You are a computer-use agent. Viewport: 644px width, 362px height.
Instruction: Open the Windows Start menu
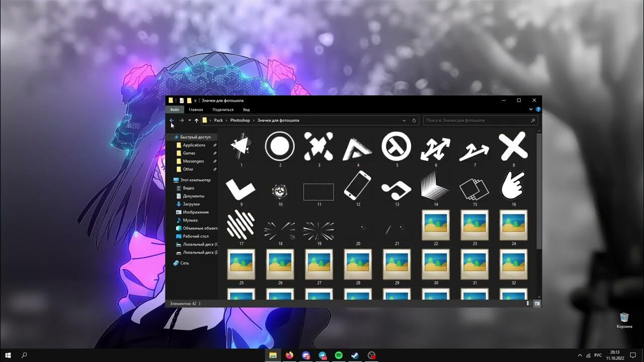click(8, 355)
